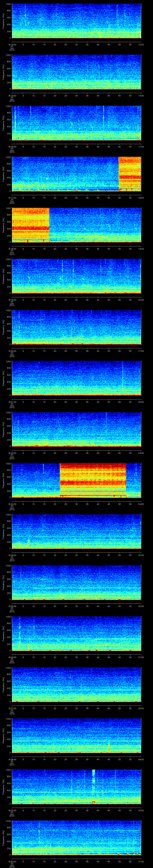153x868 pixels.
Task: Click the "31:00" end time label
Action: point(141,861)
